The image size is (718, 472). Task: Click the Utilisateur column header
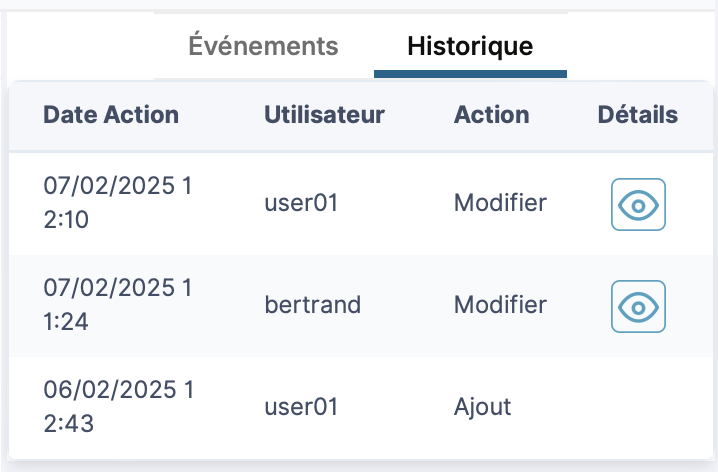tap(324, 115)
